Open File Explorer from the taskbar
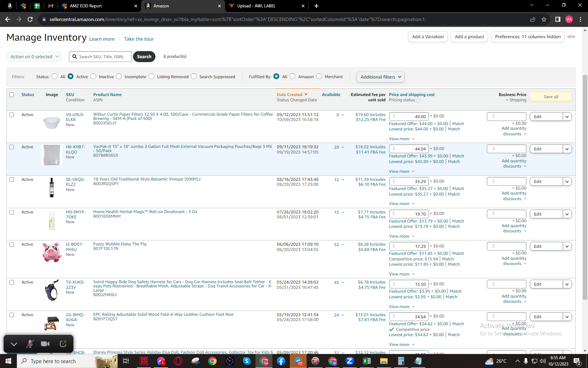 click(384, 361)
